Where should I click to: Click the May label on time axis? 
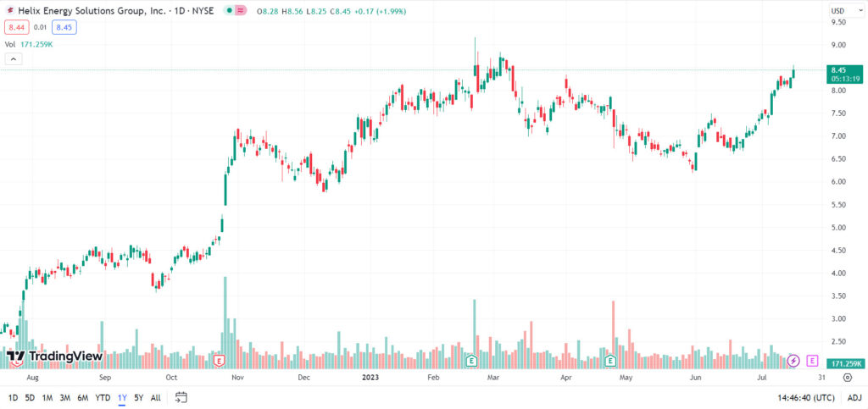[626, 378]
